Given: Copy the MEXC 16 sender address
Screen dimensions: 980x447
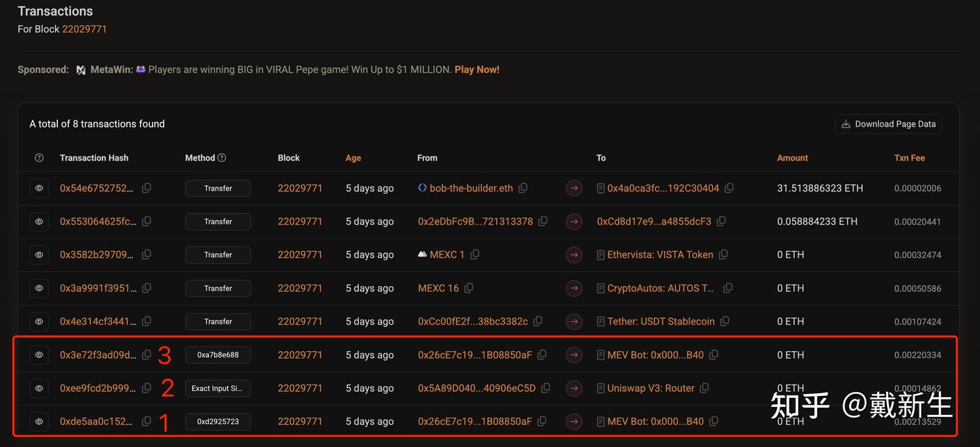Looking at the screenshot, I should [x=469, y=288].
